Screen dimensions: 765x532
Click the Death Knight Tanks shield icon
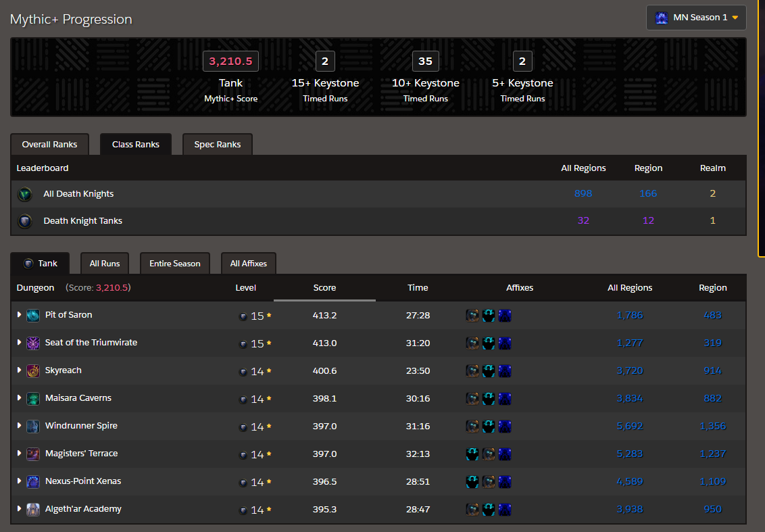click(x=25, y=221)
